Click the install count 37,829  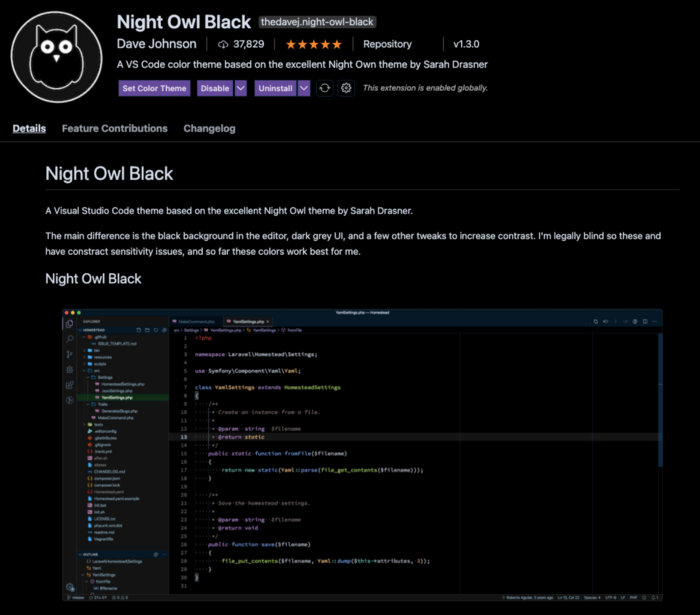coord(249,44)
